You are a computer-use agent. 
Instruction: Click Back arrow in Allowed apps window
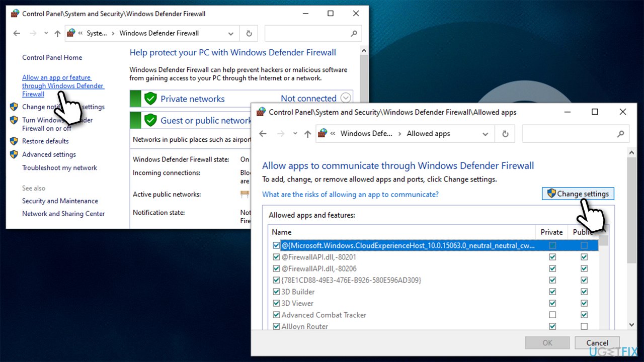[263, 134]
